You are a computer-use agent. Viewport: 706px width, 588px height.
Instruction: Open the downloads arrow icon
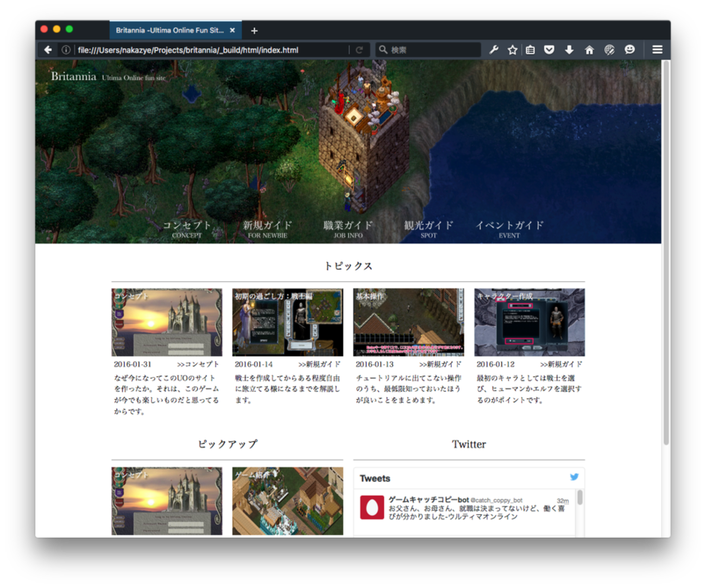coord(569,50)
